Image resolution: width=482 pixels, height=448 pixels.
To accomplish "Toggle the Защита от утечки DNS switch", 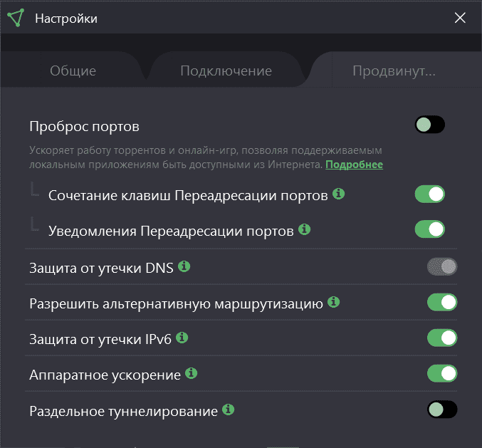I will coord(441,266).
